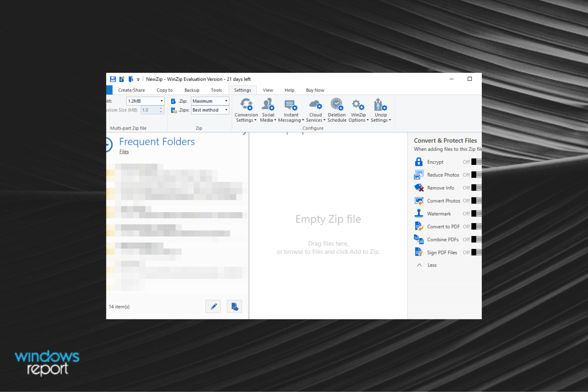Open WinZip Options
Screen dimensions: 588x392
click(x=358, y=111)
